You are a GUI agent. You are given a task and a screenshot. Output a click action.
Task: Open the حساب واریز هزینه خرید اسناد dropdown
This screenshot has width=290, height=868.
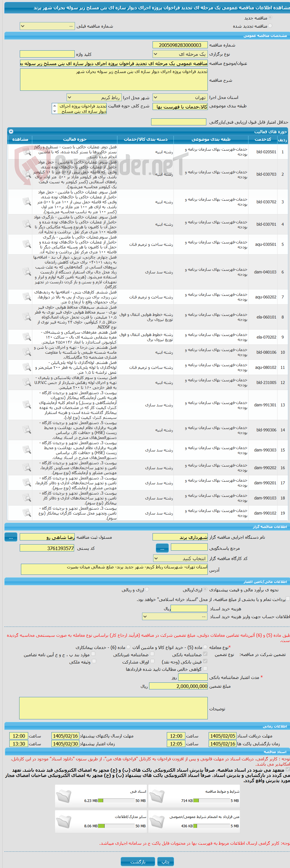click(175, 616)
